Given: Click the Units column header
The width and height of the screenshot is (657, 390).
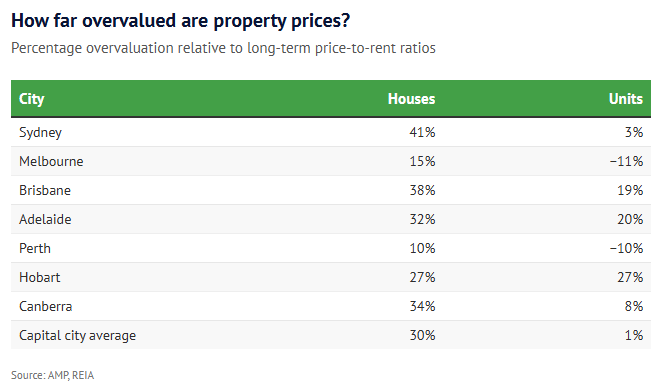Looking at the screenshot, I should tap(626, 99).
